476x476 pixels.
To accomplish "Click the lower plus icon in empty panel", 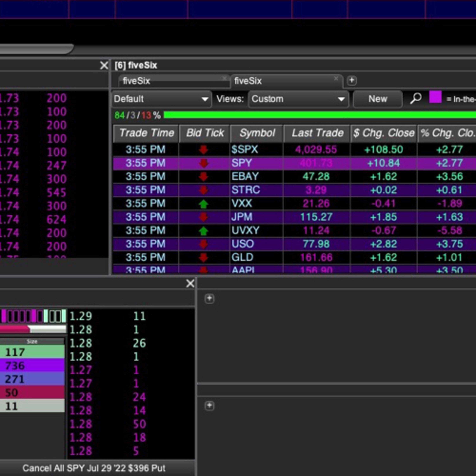I will point(209,406).
